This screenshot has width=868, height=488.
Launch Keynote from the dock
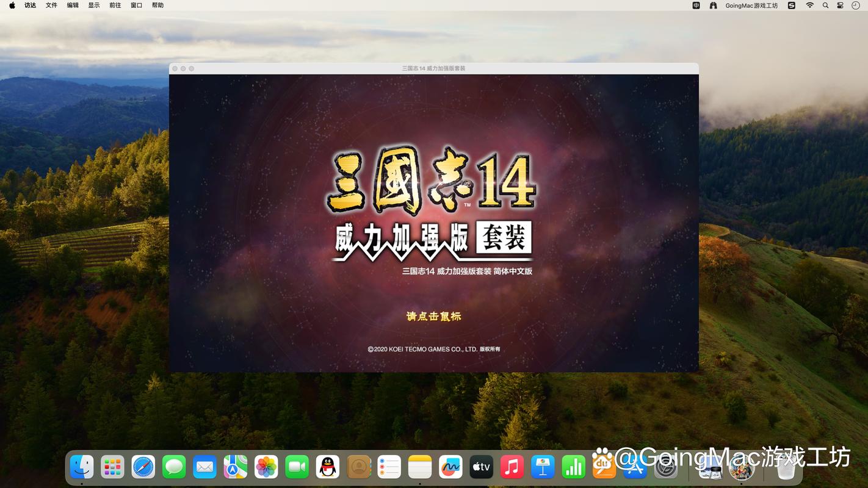click(x=543, y=467)
